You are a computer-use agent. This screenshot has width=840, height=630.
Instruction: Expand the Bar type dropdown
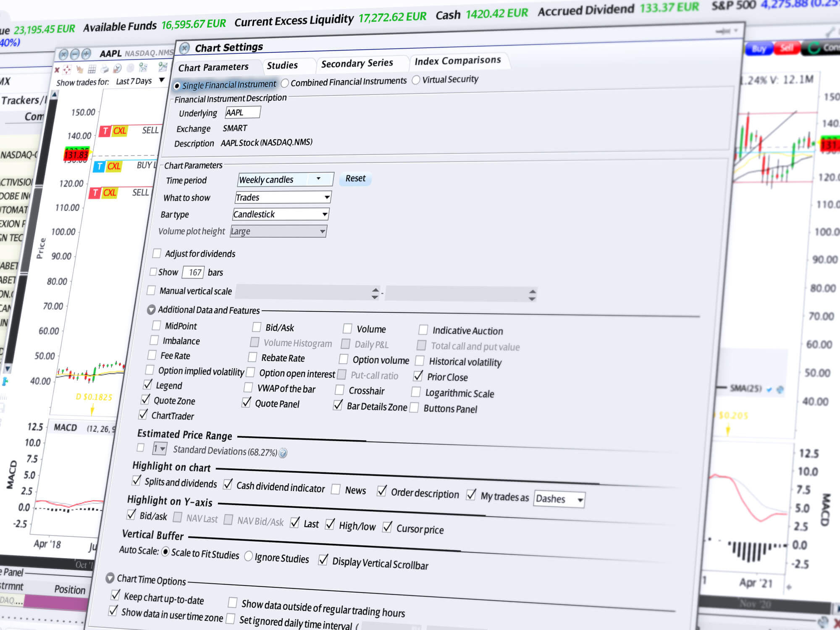(x=324, y=214)
